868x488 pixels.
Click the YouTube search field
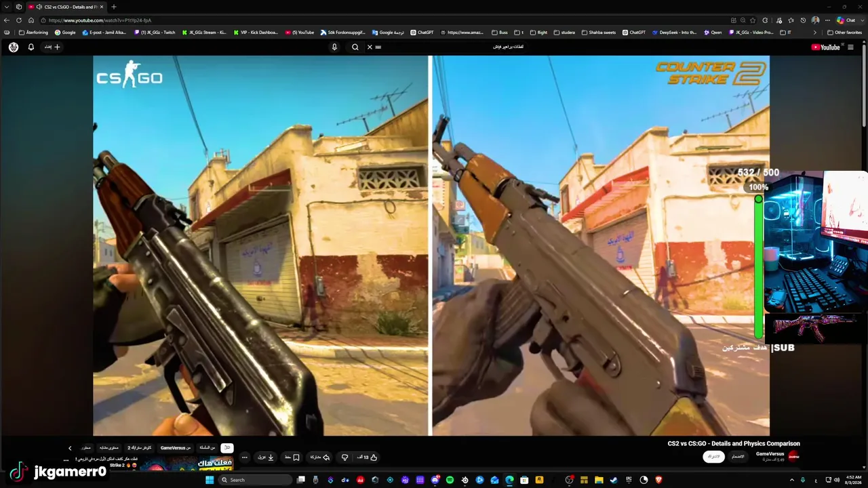coord(448,47)
